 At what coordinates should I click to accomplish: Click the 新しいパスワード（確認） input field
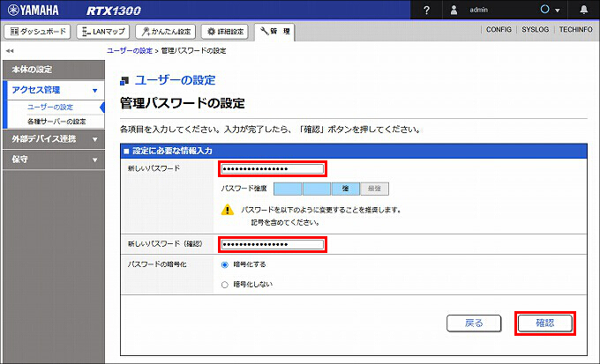coord(273,244)
